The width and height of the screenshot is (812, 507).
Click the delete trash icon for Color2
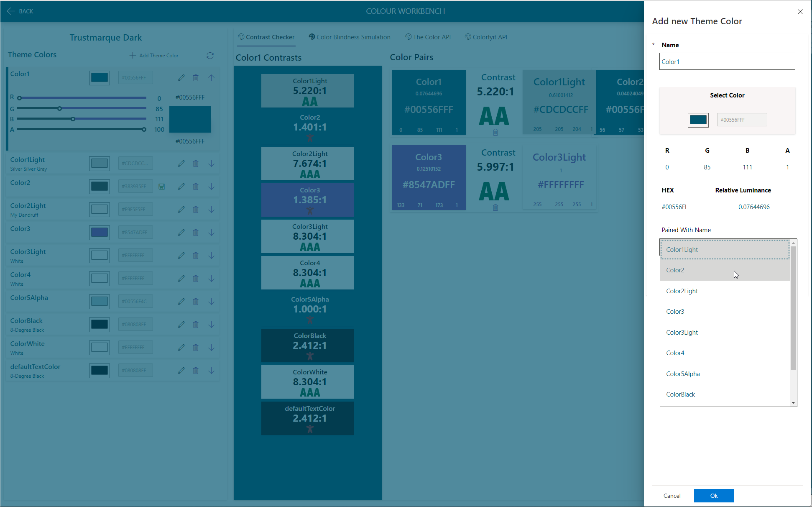[x=196, y=186]
